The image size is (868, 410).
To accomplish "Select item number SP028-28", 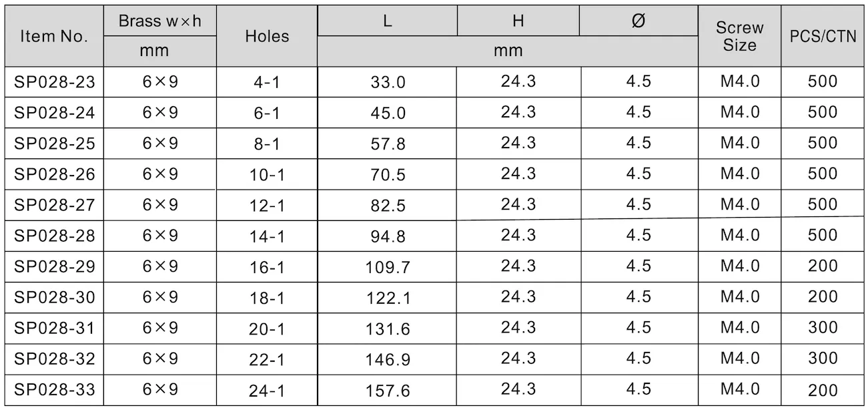I will point(54,236).
